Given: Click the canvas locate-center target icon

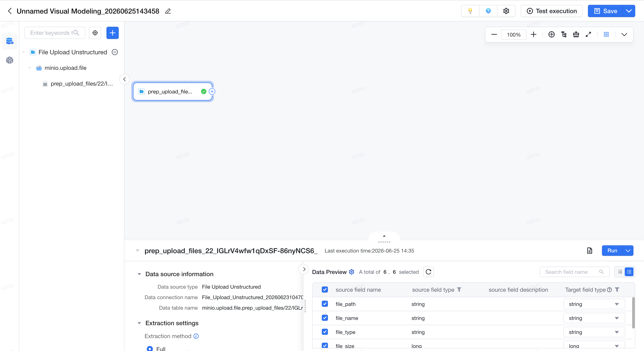Looking at the screenshot, I should 551,35.
